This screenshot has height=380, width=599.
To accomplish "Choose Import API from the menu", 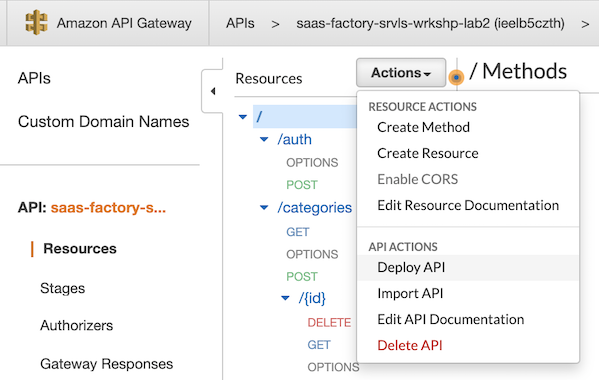I will (410, 293).
